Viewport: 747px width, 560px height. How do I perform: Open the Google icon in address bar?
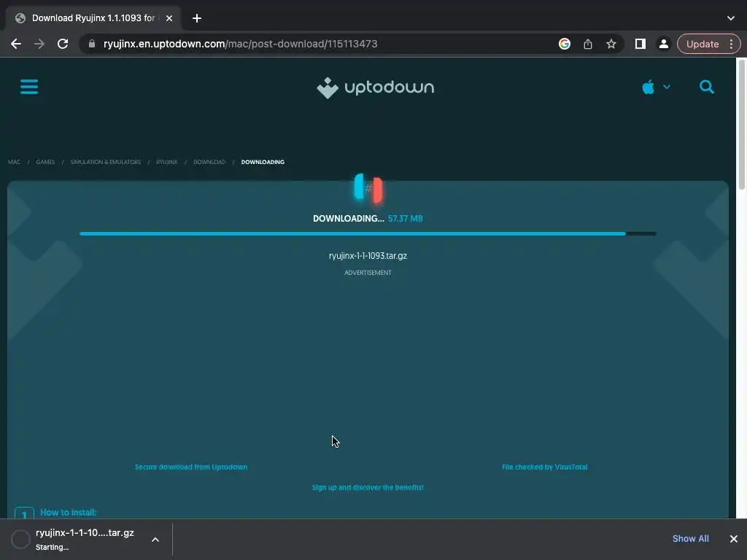[x=565, y=44]
